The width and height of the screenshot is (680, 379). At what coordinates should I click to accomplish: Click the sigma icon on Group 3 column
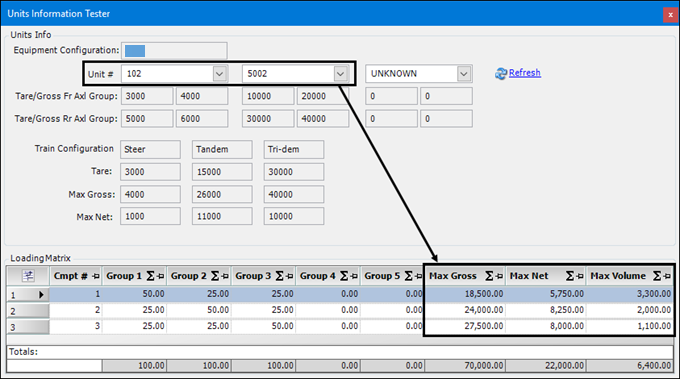point(279,276)
